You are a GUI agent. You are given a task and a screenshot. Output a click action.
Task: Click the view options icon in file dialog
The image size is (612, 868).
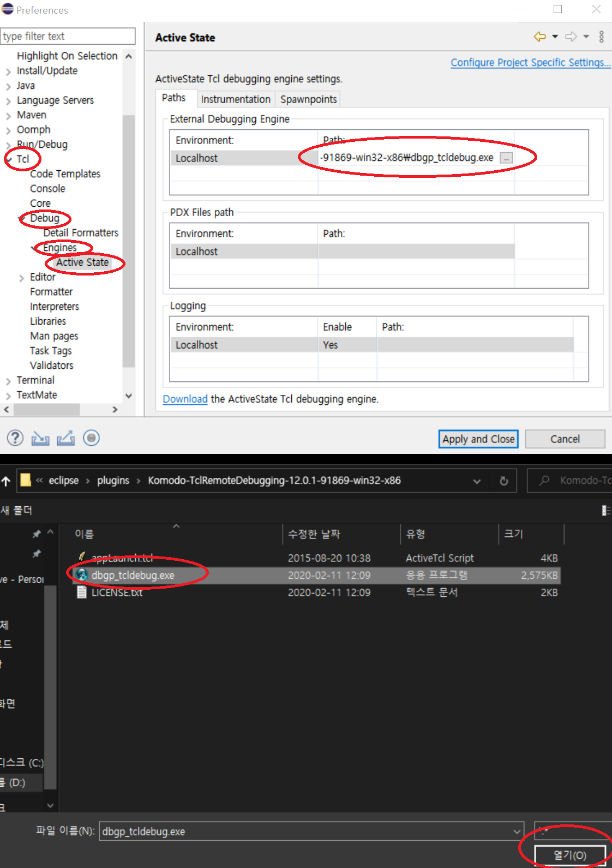606,511
